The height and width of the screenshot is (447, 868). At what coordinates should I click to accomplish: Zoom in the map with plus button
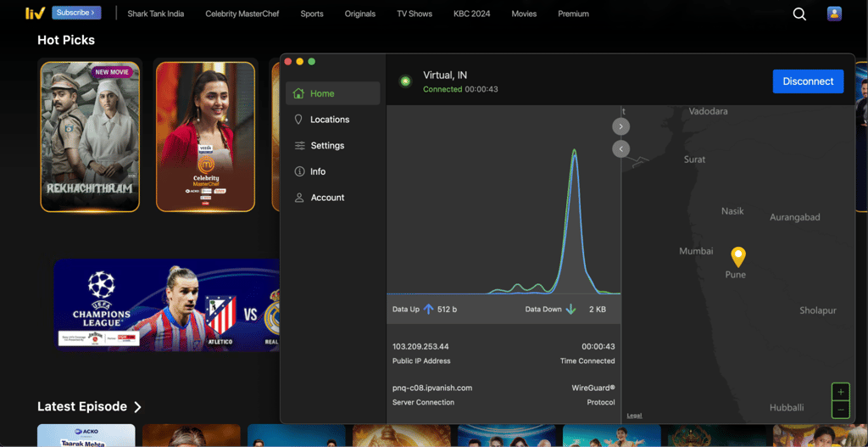[840, 392]
